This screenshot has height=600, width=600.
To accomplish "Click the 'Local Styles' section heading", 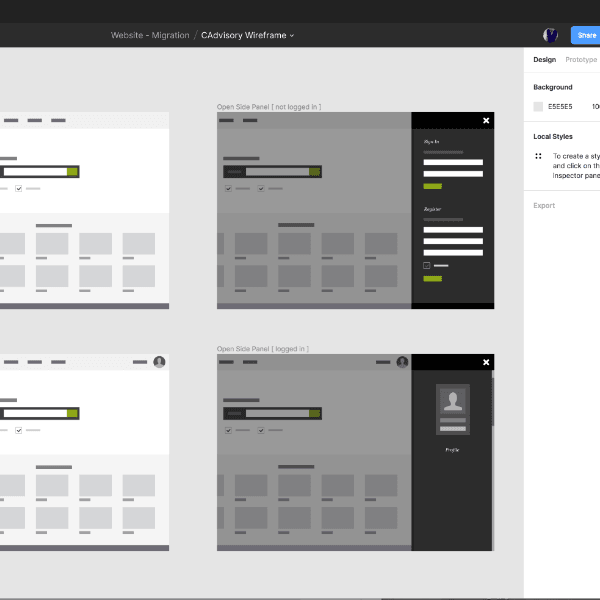I will click(553, 137).
